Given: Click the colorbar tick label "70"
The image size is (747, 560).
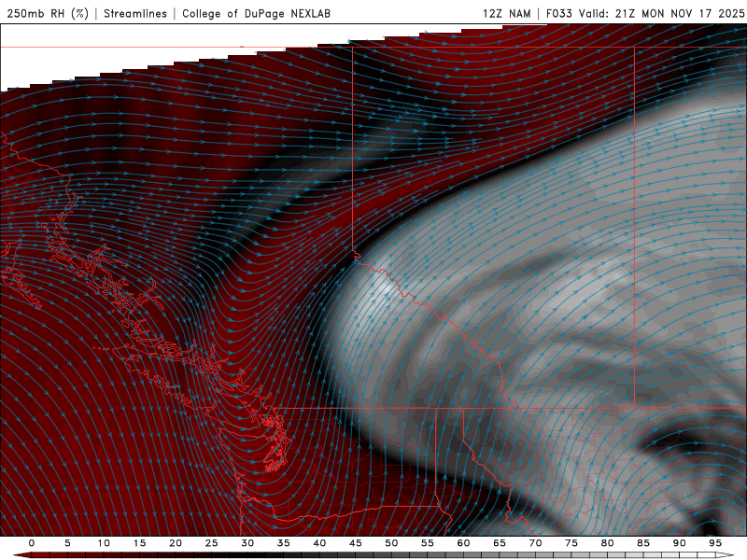Looking at the screenshot, I should click(535, 543).
